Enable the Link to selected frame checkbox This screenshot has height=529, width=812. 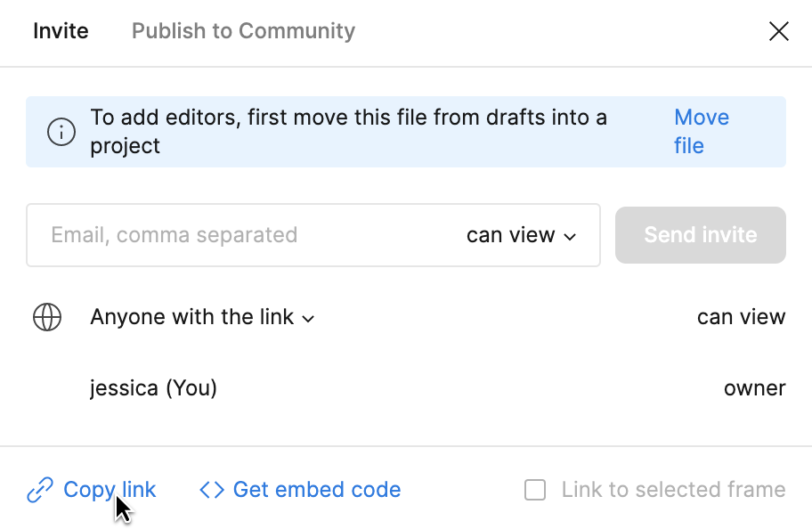tap(535, 490)
